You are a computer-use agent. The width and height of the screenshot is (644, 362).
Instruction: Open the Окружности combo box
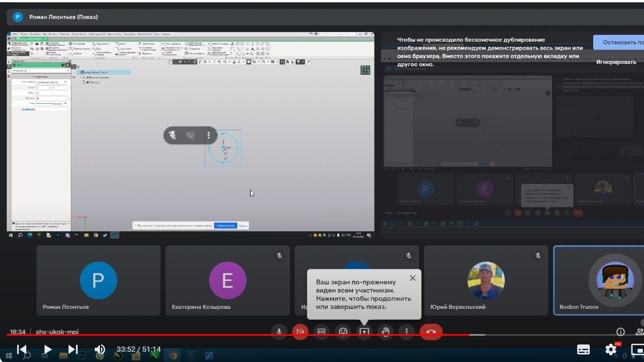click(x=41, y=70)
